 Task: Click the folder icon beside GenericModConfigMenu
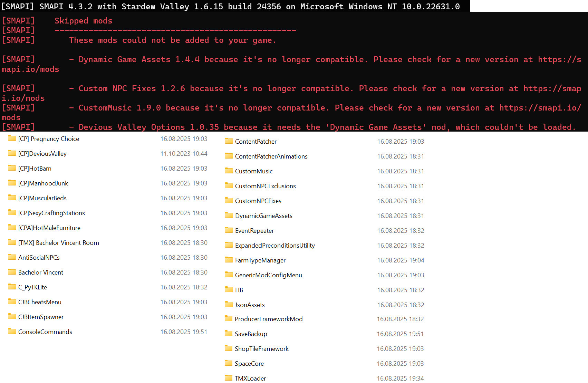click(x=229, y=275)
